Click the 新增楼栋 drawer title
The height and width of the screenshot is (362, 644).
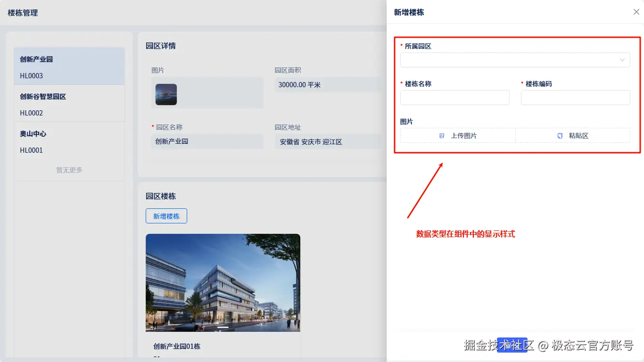[x=409, y=12]
